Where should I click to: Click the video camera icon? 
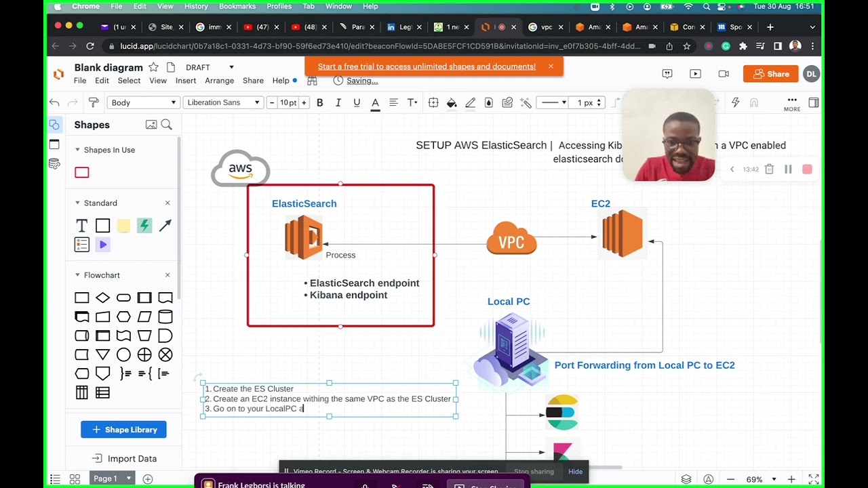click(724, 74)
